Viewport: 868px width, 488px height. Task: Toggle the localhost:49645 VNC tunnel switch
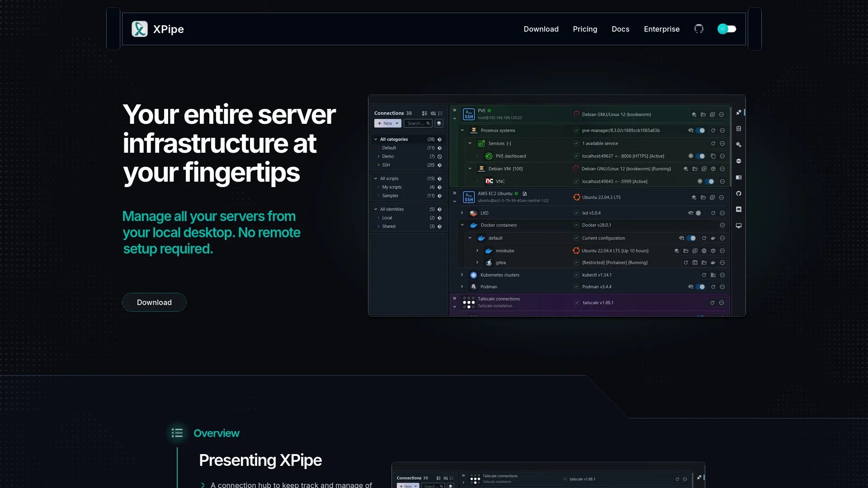coord(710,181)
